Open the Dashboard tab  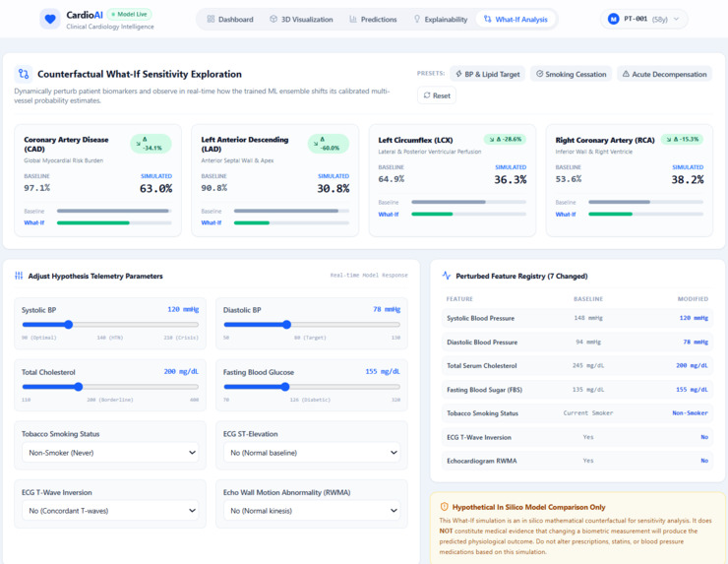point(230,19)
